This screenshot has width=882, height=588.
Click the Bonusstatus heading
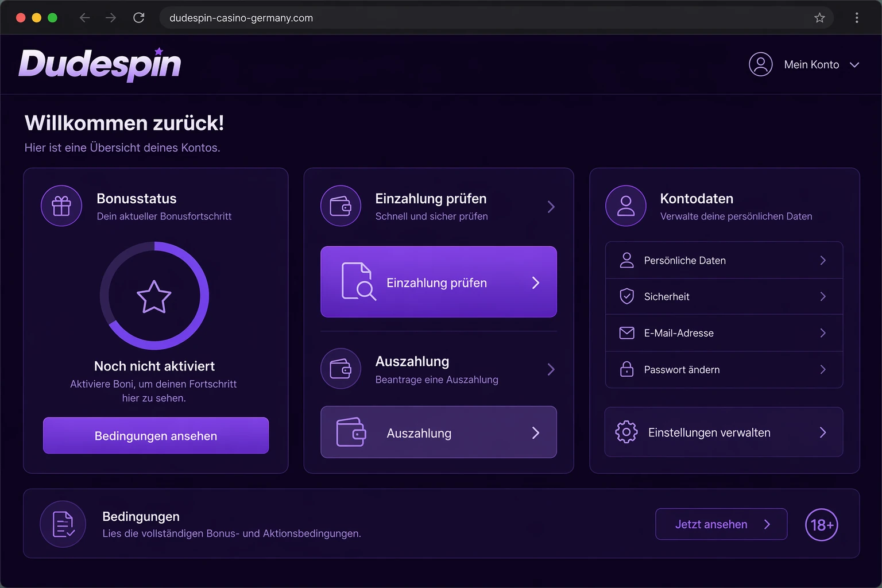[x=137, y=199]
